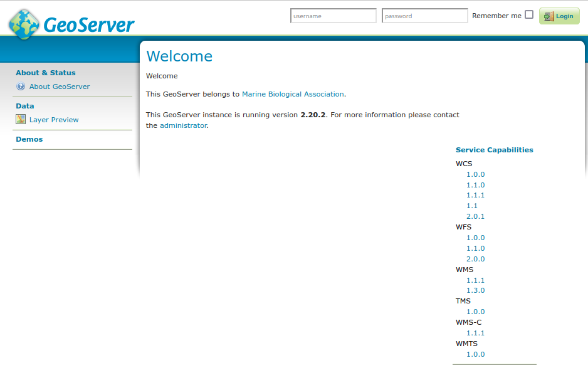588x368 pixels.
Task: Open WMS 1.1.1 capabilities link
Action: [476, 280]
